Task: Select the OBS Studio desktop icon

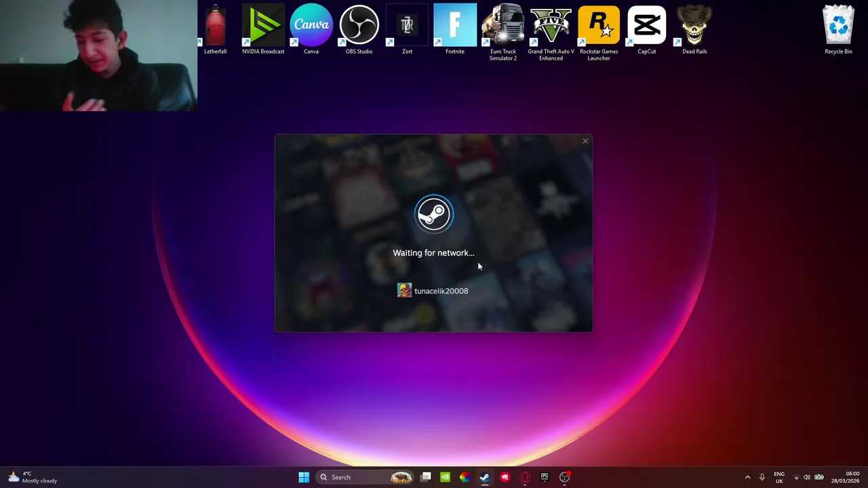Action: point(359,29)
